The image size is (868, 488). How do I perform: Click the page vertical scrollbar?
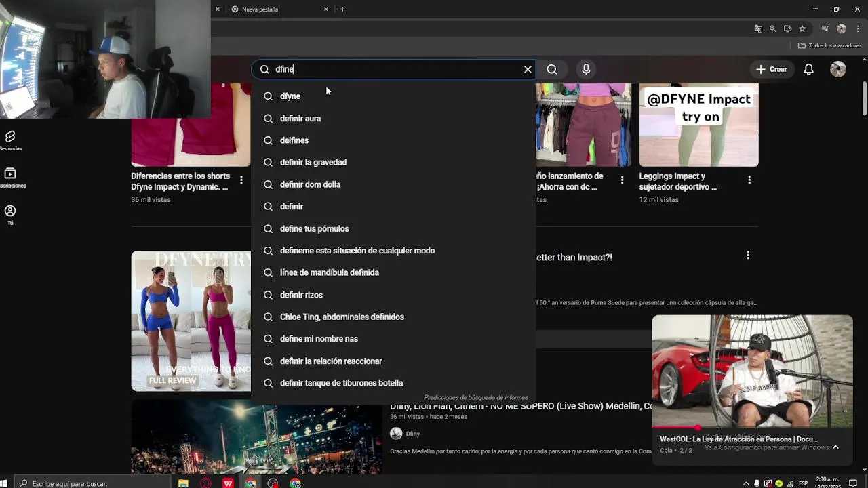click(x=864, y=98)
